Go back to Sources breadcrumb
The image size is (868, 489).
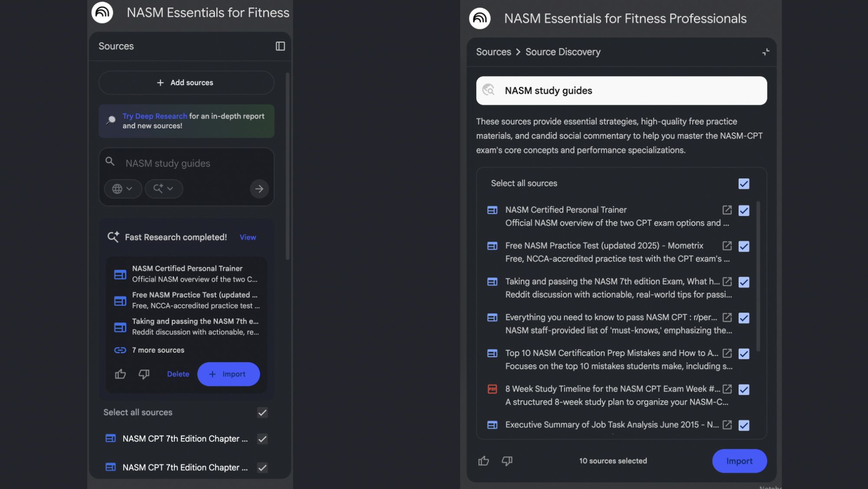493,52
